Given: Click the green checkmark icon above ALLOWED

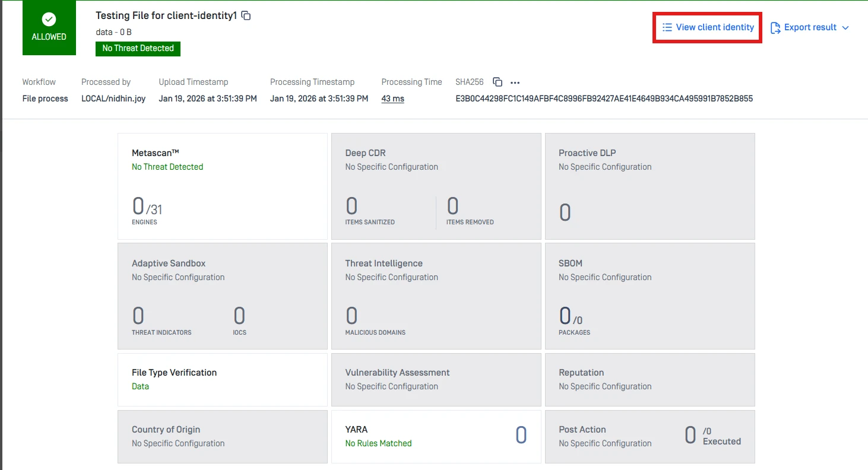Looking at the screenshot, I should 49,20.
